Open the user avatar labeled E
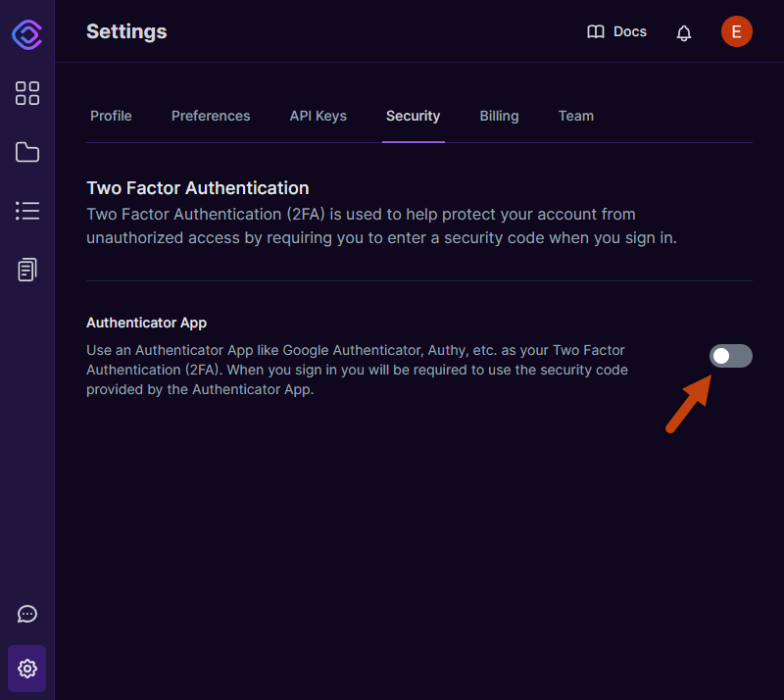 737,31
